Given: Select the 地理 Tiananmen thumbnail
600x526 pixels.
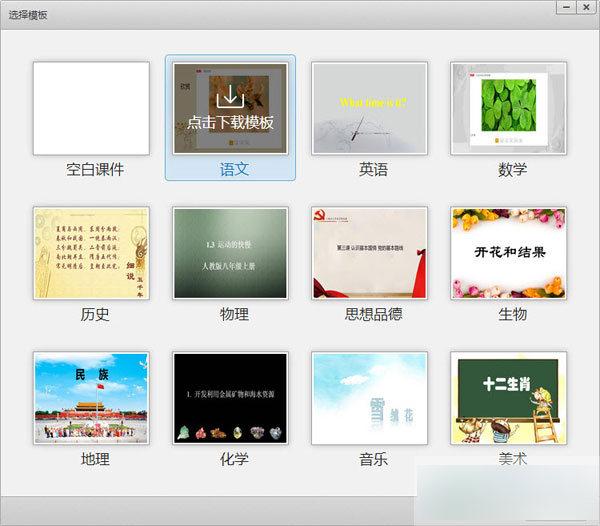Looking at the screenshot, I should (91, 397).
